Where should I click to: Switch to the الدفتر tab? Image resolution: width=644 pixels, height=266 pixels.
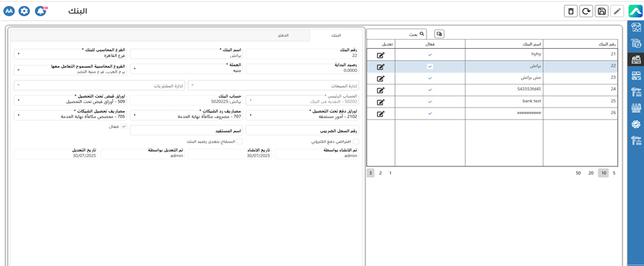pos(283,35)
